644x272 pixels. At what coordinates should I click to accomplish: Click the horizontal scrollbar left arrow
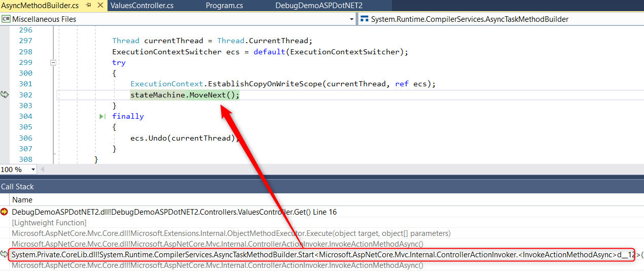(x=43, y=169)
